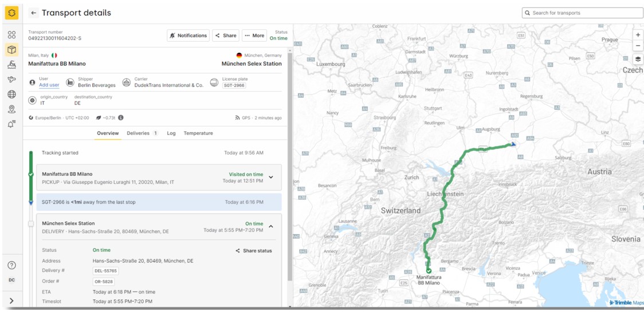Collapse the München Selex Station stop
The image size is (644, 312).
click(x=271, y=226)
